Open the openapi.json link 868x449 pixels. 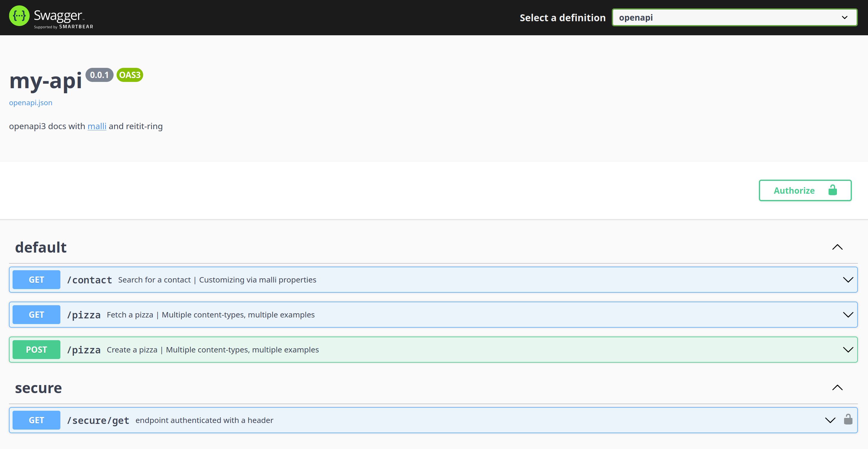[x=31, y=103]
